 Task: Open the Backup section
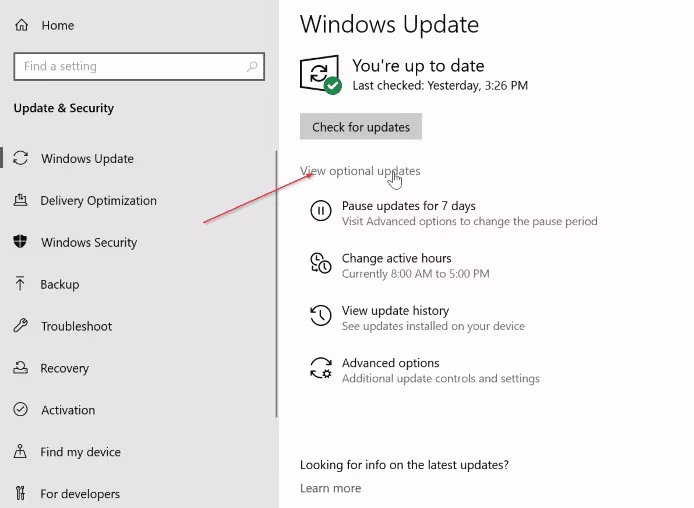60,284
